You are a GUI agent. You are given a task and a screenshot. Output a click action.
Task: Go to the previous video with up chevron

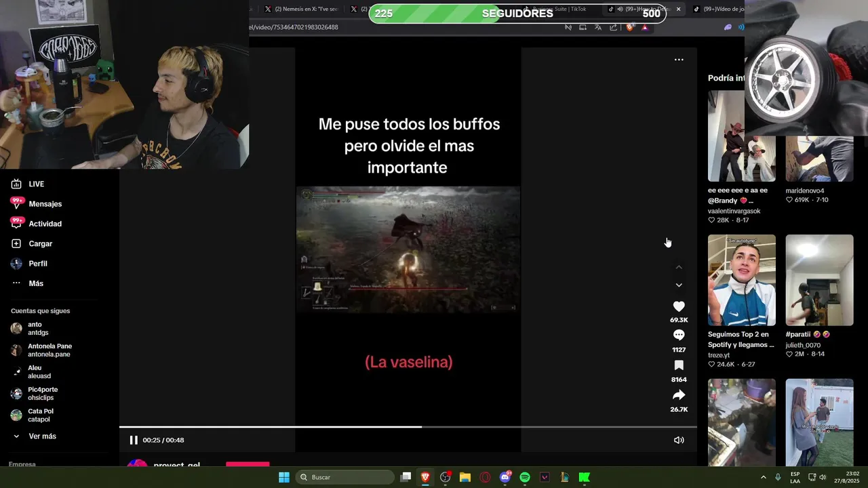click(679, 267)
